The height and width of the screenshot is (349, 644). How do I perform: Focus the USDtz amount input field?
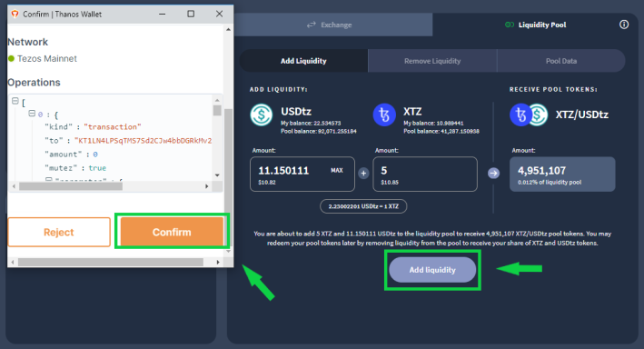pyautogui.click(x=302, y=174)
